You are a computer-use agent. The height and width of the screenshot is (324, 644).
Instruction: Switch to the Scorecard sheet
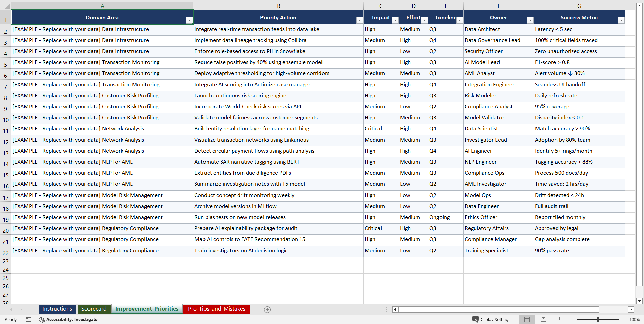[x=94, y=309]
